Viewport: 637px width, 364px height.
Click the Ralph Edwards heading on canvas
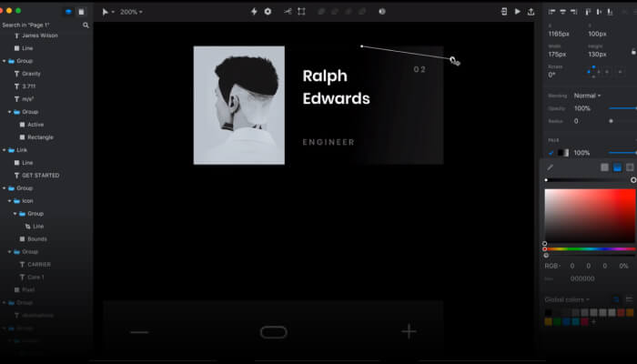pos(336,87)
